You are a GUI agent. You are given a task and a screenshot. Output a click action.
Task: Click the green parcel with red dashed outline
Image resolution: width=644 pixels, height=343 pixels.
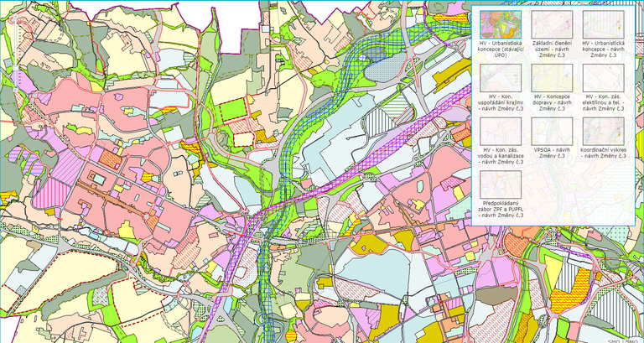point(232,109)
